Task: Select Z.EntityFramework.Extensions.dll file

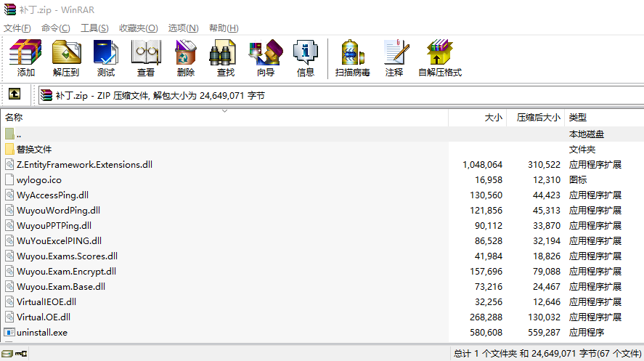Action: (x=84, y=165)
